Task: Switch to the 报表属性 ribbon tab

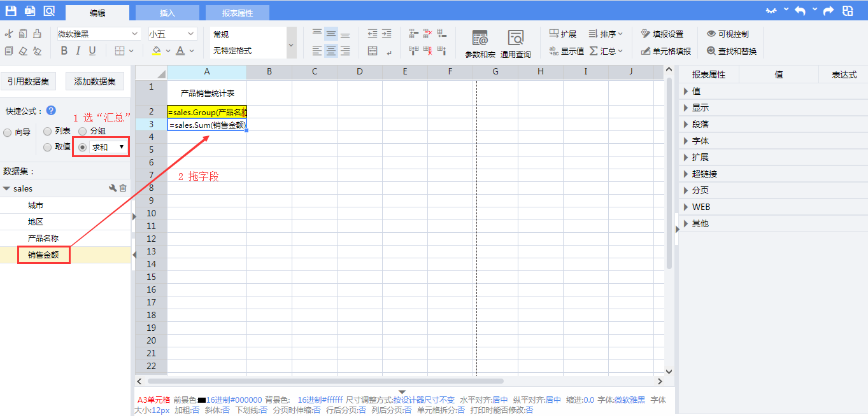Action: [x=237, y=13]
